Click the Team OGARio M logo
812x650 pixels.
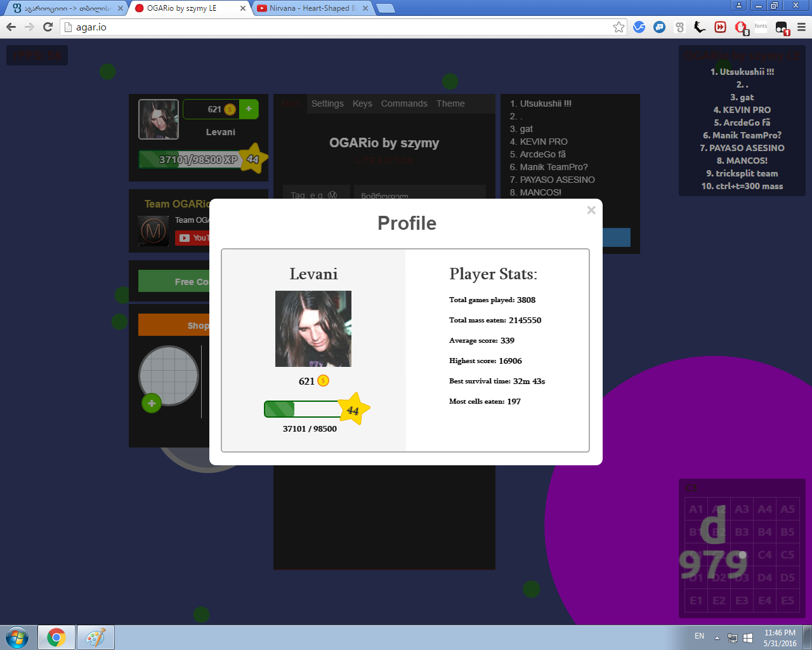[x=154, y=230]
